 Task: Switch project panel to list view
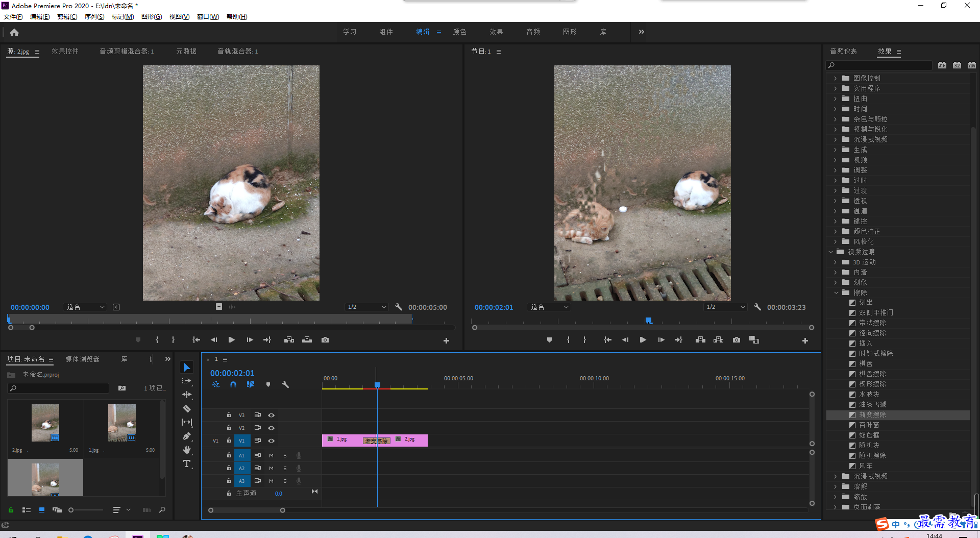pyautogui.click(x=27, y=510)
